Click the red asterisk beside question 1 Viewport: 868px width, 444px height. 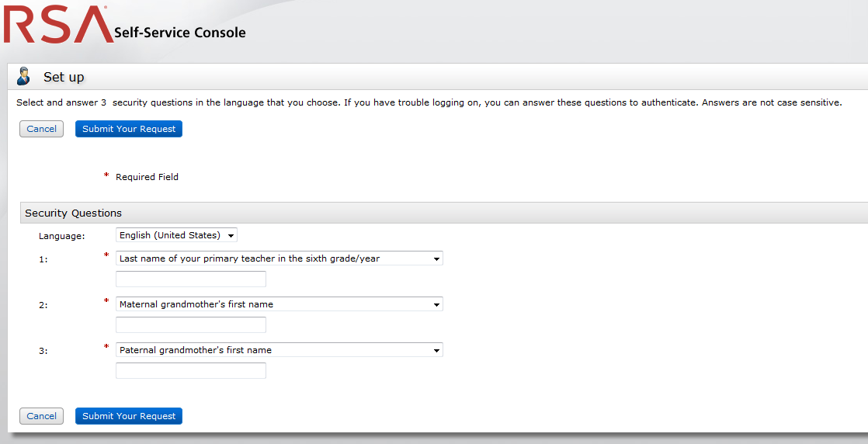(106, 255)
